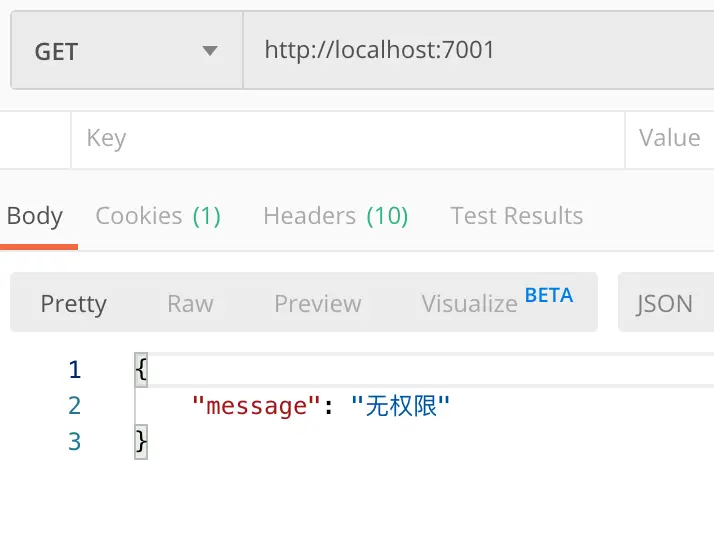Open the GET method dropdown
714x536 pixels.
(126, 51)
